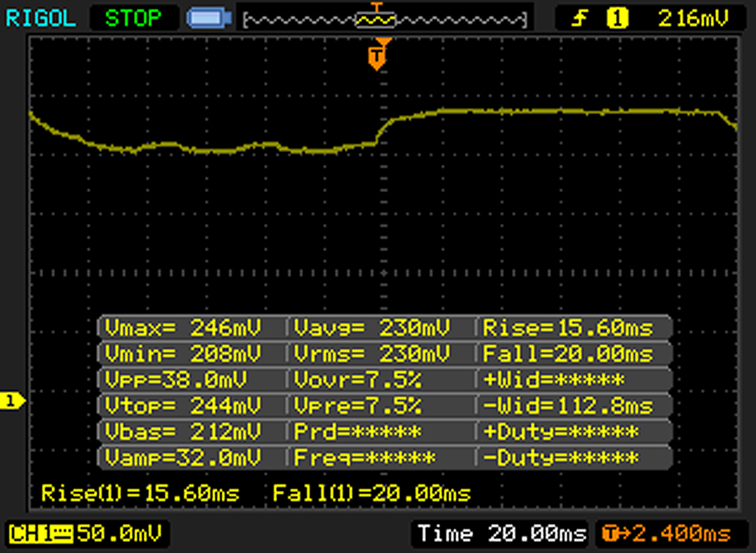The width and height of the screenshot is (756, 553).
Task: Click the Vrms= 230mV measurement
Action: tap(372, 354)
